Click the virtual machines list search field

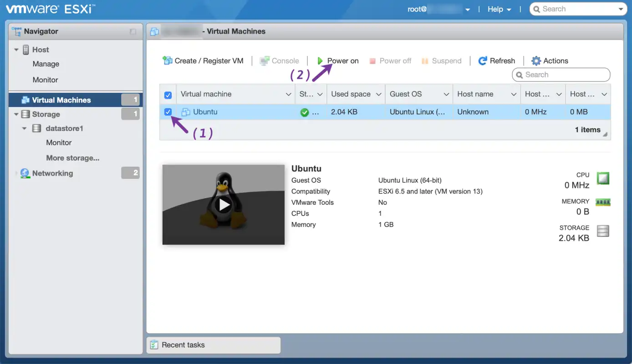point(561,75)
